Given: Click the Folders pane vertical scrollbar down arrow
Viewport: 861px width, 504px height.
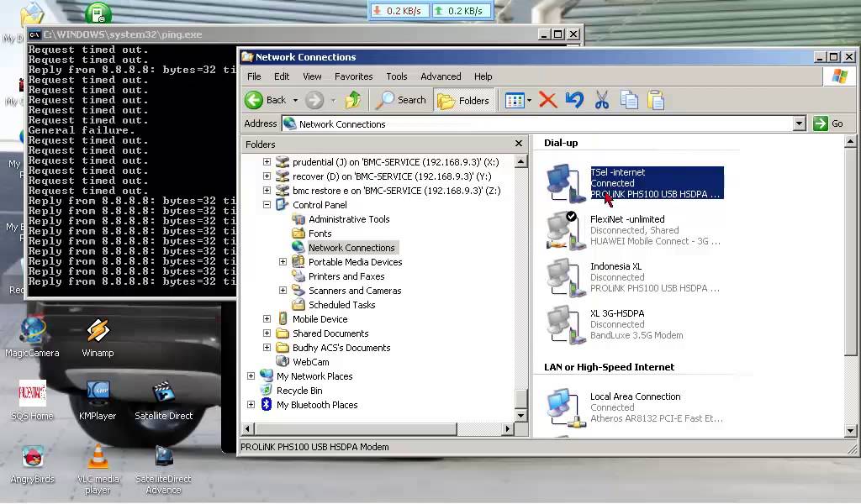Looking at the screenshot, I should 520,415.
